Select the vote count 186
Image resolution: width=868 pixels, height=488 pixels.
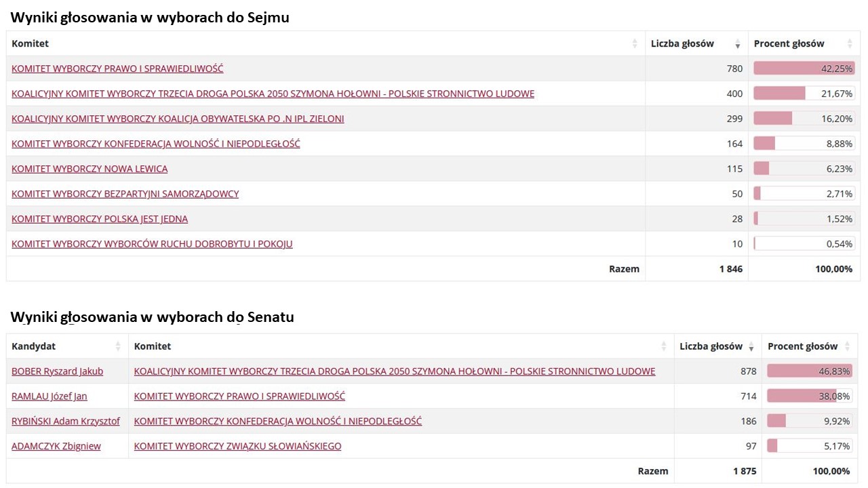click(749, 422)
